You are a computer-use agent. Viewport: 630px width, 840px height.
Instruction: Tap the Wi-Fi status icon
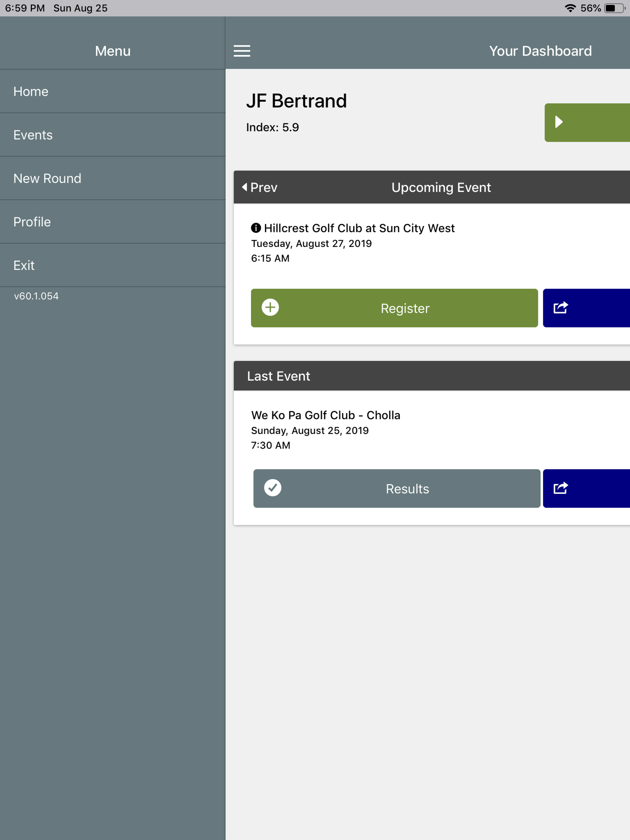570,8
